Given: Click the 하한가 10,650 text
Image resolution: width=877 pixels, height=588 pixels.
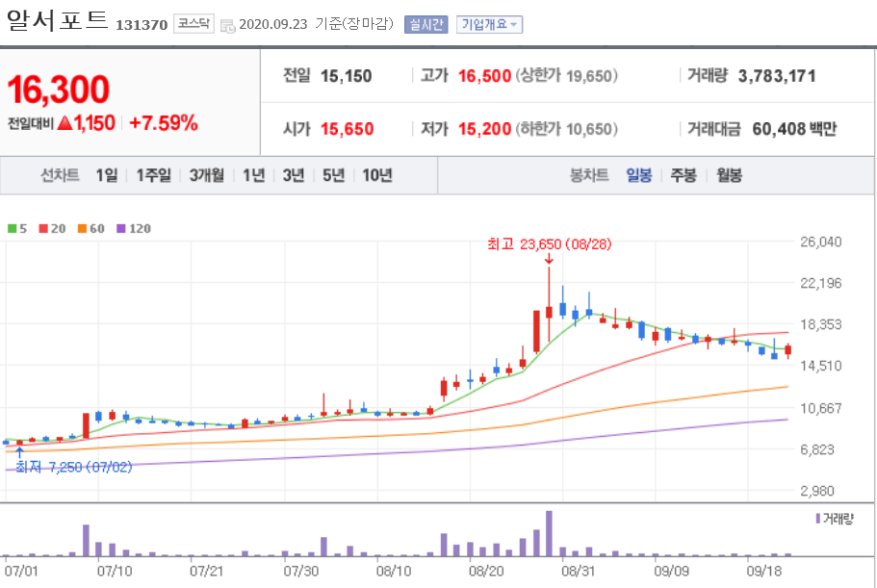Looking at the screenshot, I should click(x=567, y=129).
